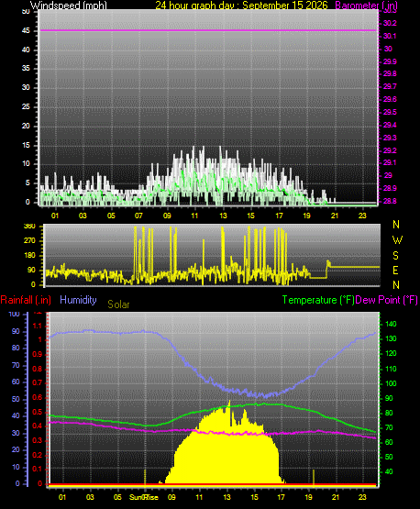Click the red "Rainfall (.in)" legend label
The width and height of the screenshot is (420, 509).
point(26,300)
